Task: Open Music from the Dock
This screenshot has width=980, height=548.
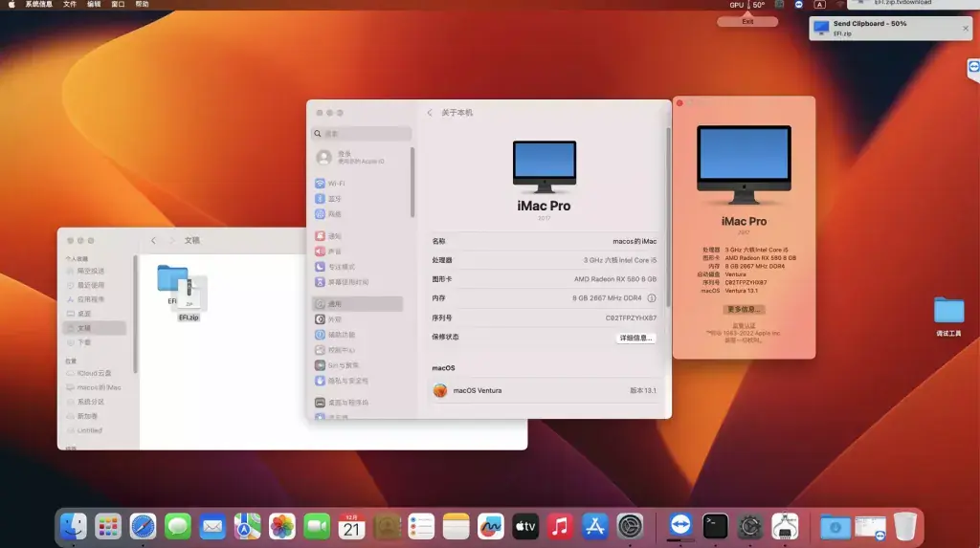Action: click(561, 526)
